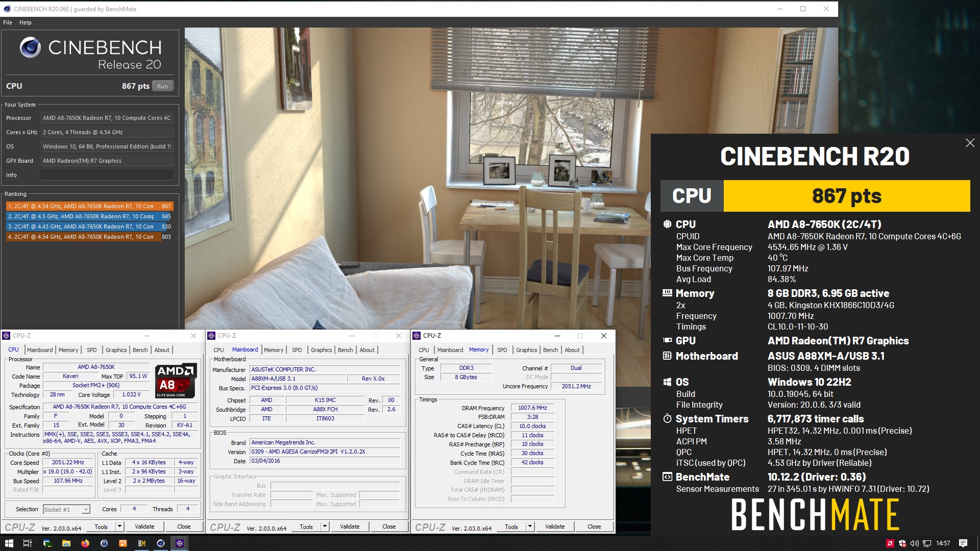This screenshot has height=551, width=980.
Task: Open the Windows Start menu
Action: click(x=9, y=543)
